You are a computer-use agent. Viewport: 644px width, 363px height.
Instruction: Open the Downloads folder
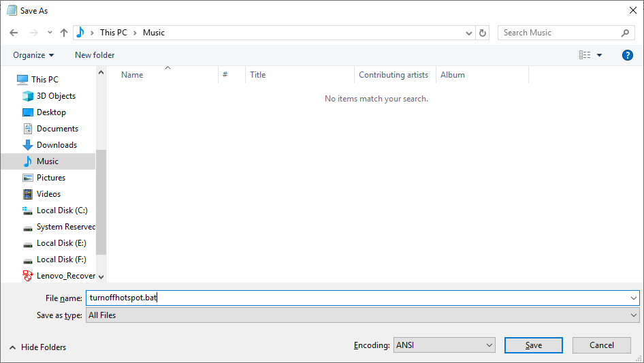[x=57, y=145]
